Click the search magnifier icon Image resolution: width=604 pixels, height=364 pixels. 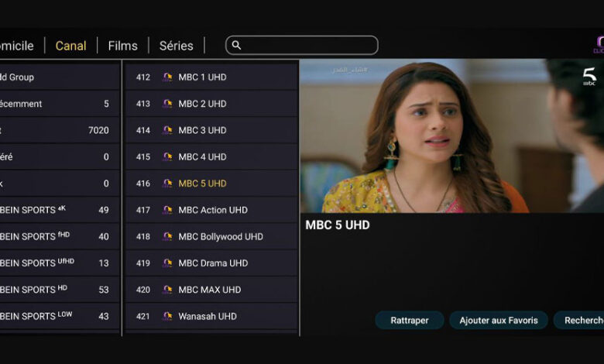pos(236,46)
